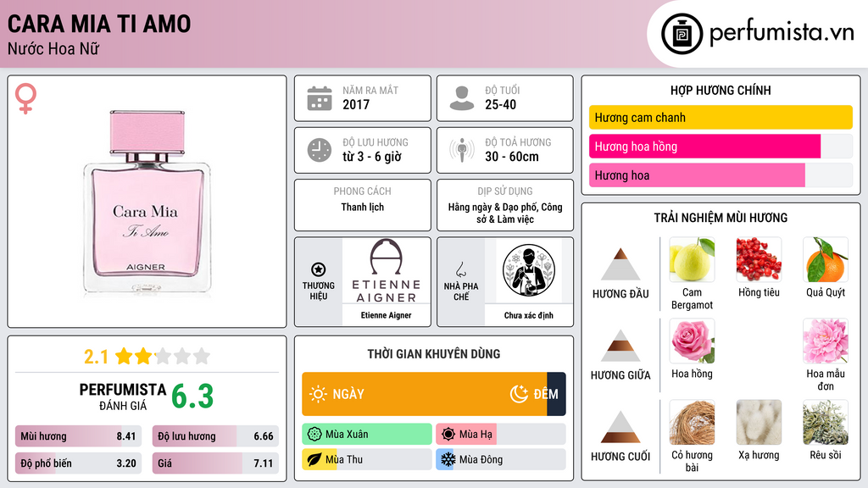
Task: Click the female gender symbol icon
Action: [25, 98]
